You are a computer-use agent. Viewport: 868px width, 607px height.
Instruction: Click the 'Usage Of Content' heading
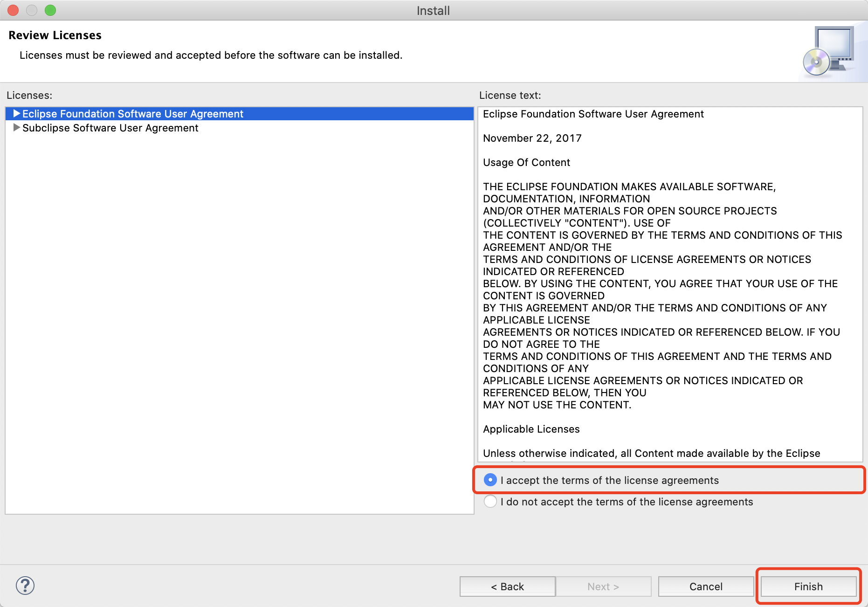526,162
